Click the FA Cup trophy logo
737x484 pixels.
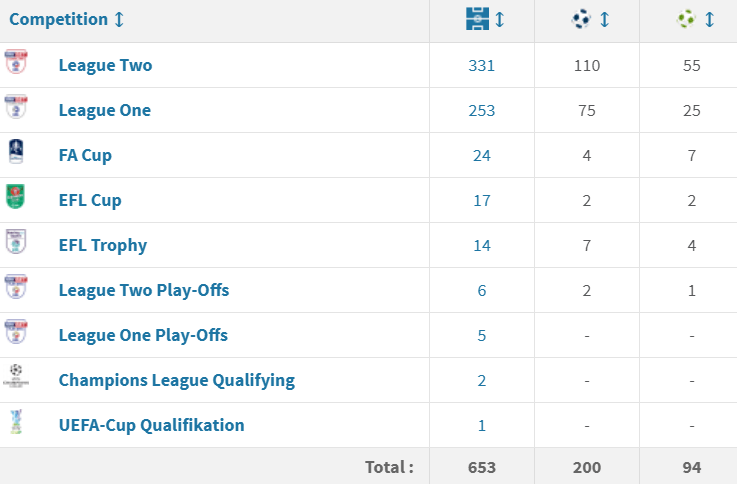[16, 151]
